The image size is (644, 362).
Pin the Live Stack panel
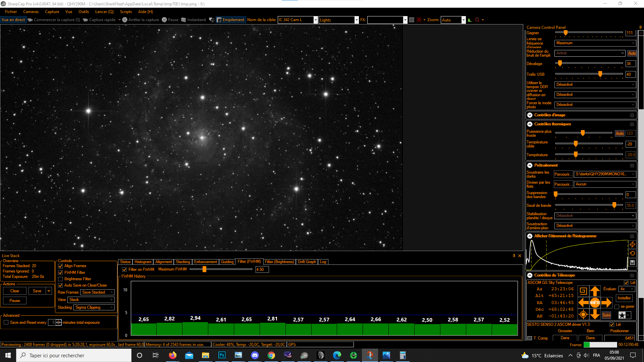pyautogui.click(x=514, y=256)
